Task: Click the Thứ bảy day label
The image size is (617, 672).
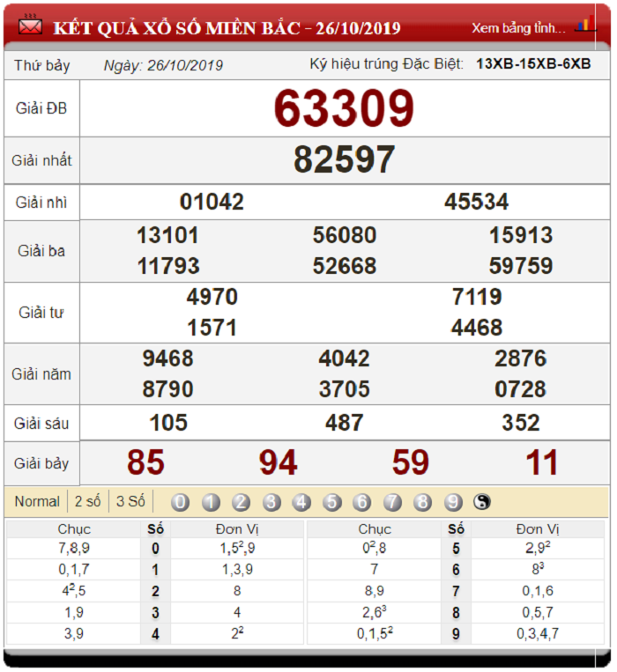Action: pos(42,65)
